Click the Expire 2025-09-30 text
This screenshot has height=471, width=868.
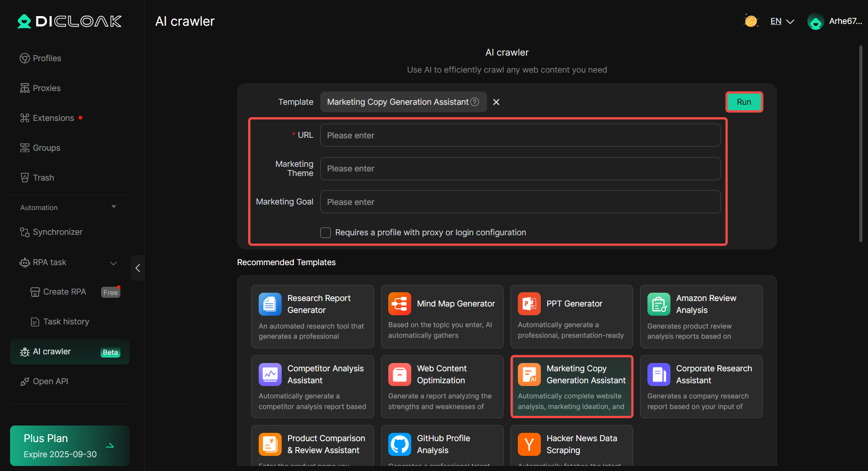[60, 454]
